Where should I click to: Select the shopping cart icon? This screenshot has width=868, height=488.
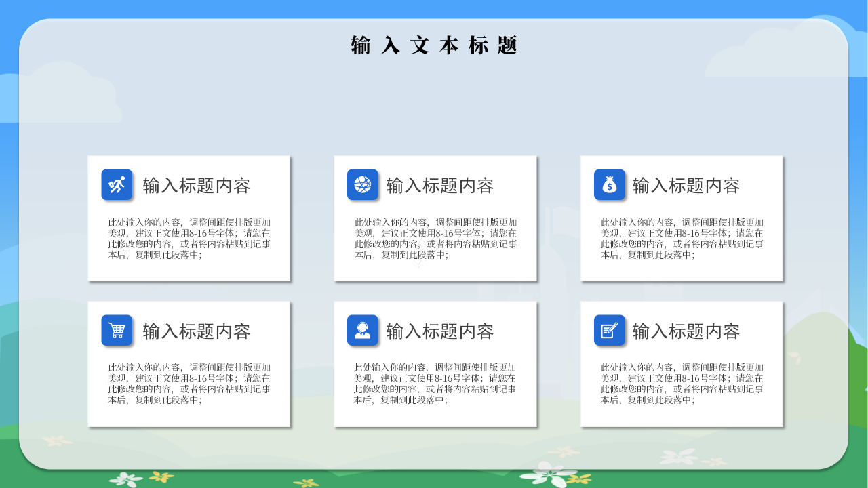pyautogui.click(x=117, y=331)
